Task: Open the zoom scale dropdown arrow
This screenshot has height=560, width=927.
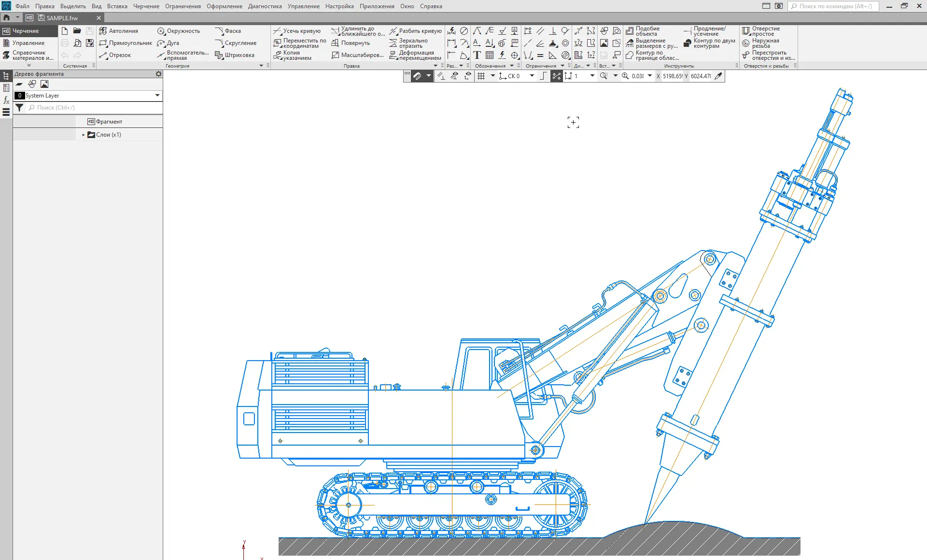Action: pos(650,76)
